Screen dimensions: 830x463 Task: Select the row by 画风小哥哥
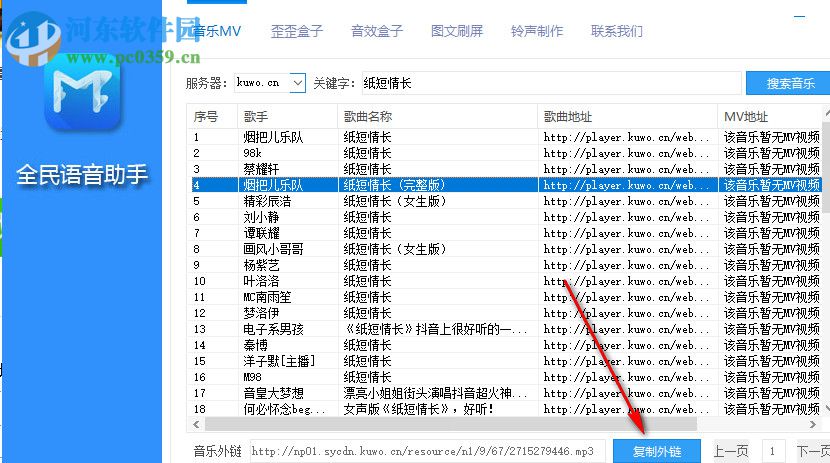point(504,249)
